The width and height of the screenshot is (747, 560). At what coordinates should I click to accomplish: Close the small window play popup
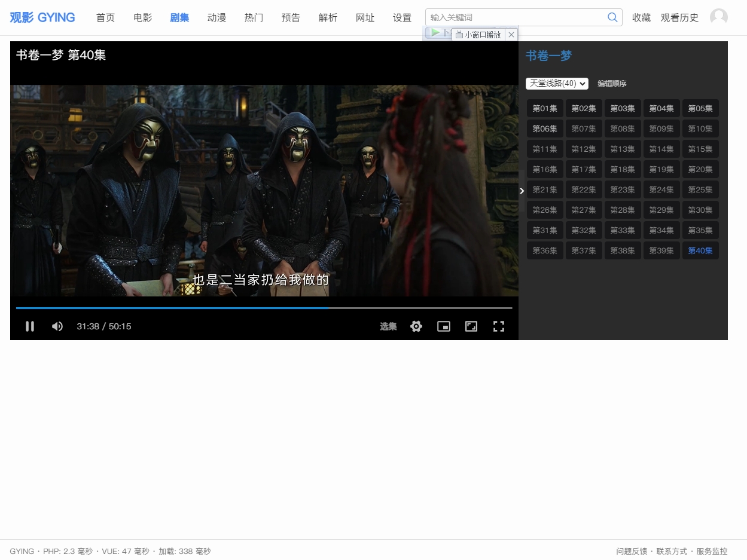click(511, 35)
